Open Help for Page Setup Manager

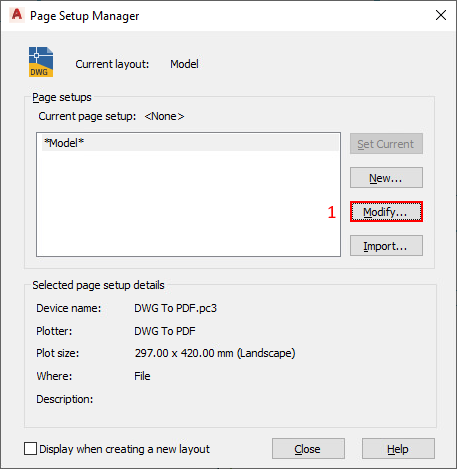pos(398,449)
